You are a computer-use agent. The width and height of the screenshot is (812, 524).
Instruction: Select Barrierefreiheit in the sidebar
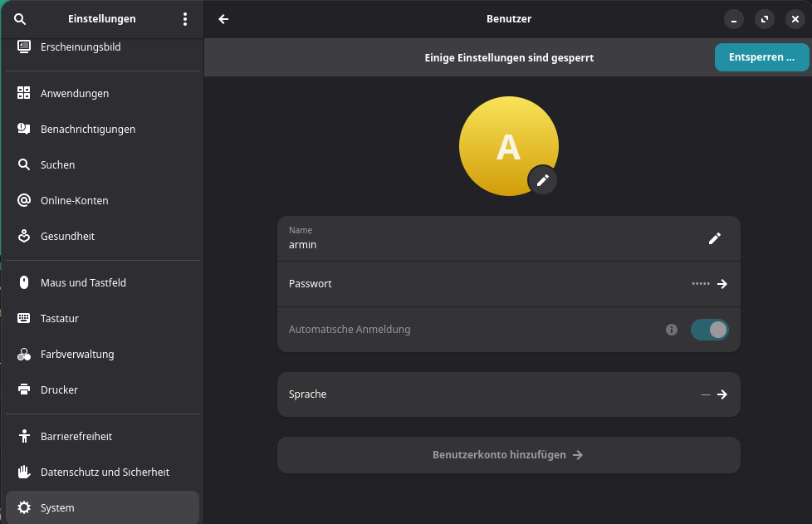point(76,437)
